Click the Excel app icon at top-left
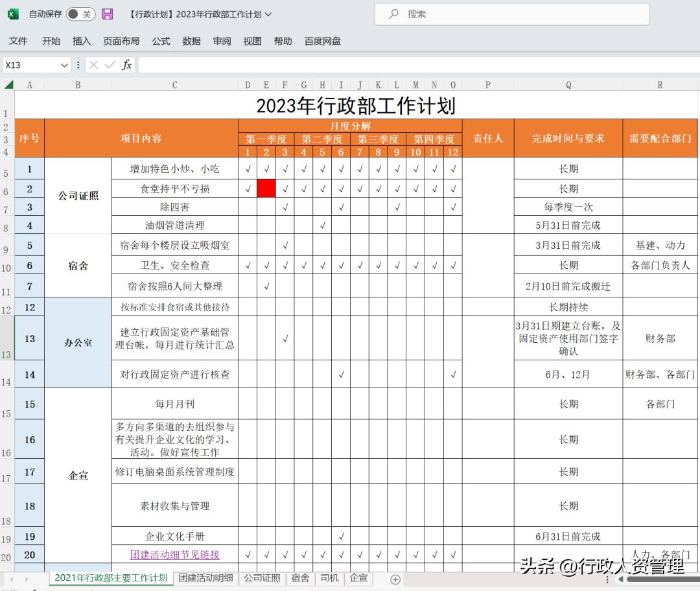Viewport: 700px width, 591px height. coord(12,14)
